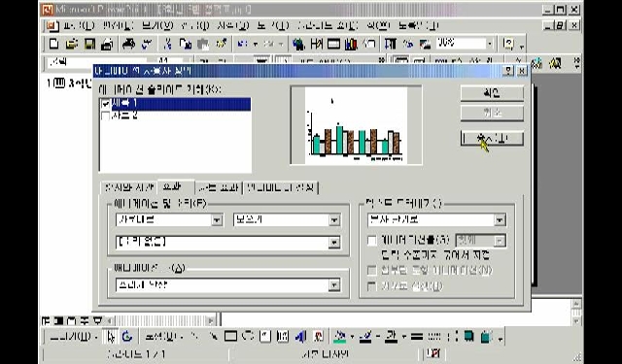Image resolution: width=622 pixels, height=364 pixels.
Task: Check the second chart item checkbox in list
Action: [106, 116]
